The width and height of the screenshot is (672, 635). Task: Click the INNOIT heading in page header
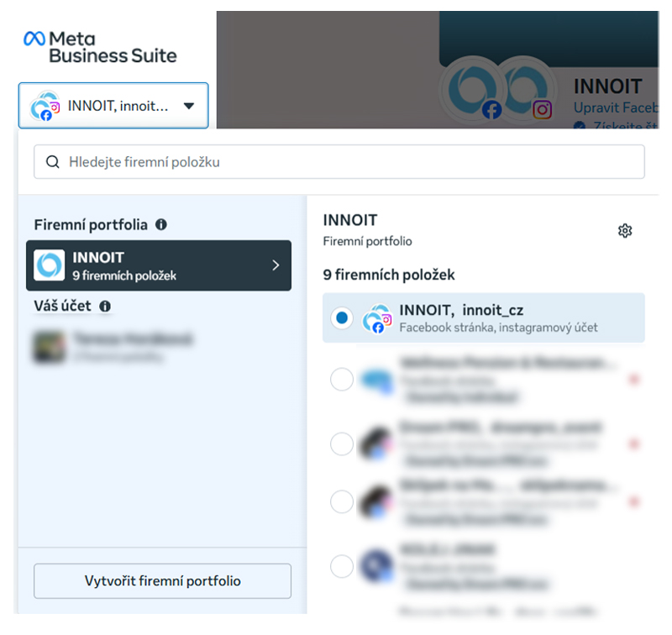[x=607, y=87]
